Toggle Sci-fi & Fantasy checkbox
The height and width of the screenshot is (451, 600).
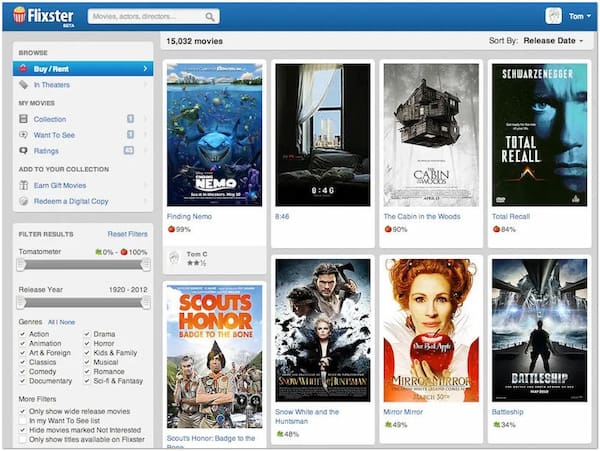(87, 381)
